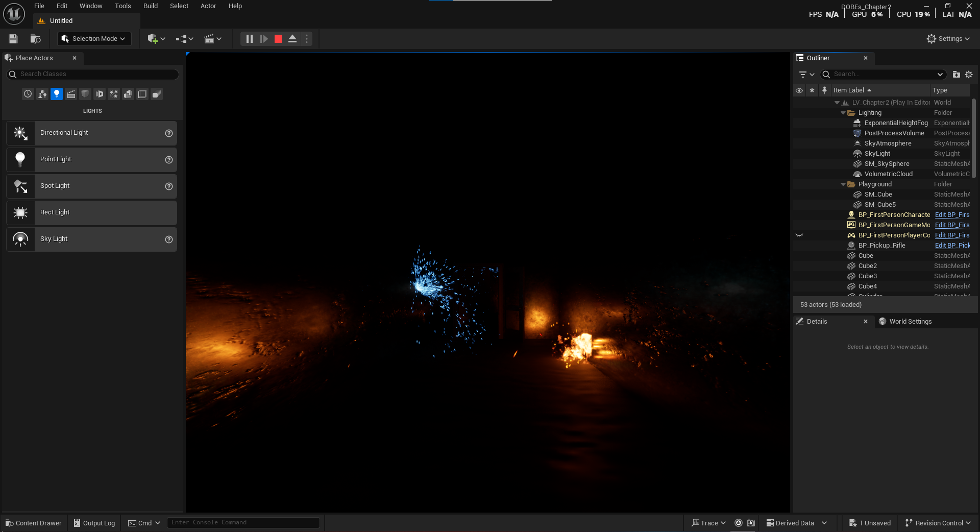Open the Cinematic category clapperboard icon
980x532 pixels.
(71, 94)
